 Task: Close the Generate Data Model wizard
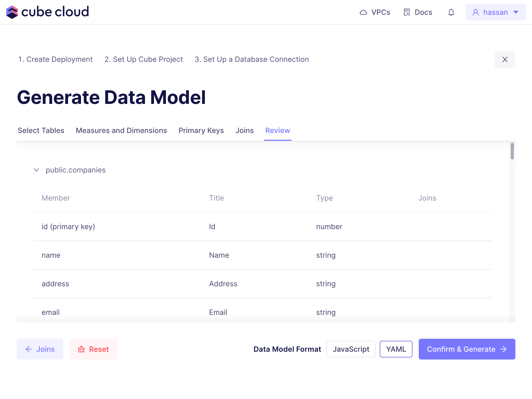pyautogui.click(x=505, y=59)
